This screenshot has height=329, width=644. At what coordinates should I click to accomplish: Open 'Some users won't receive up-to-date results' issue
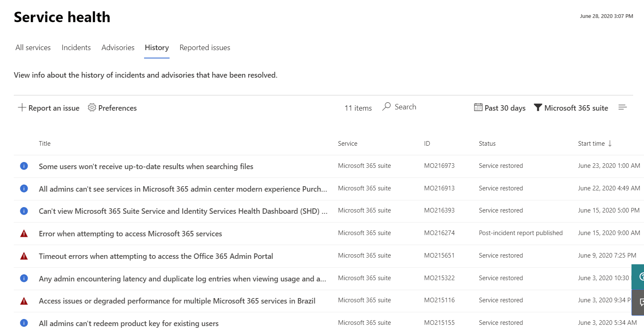[x=146, y=166]
